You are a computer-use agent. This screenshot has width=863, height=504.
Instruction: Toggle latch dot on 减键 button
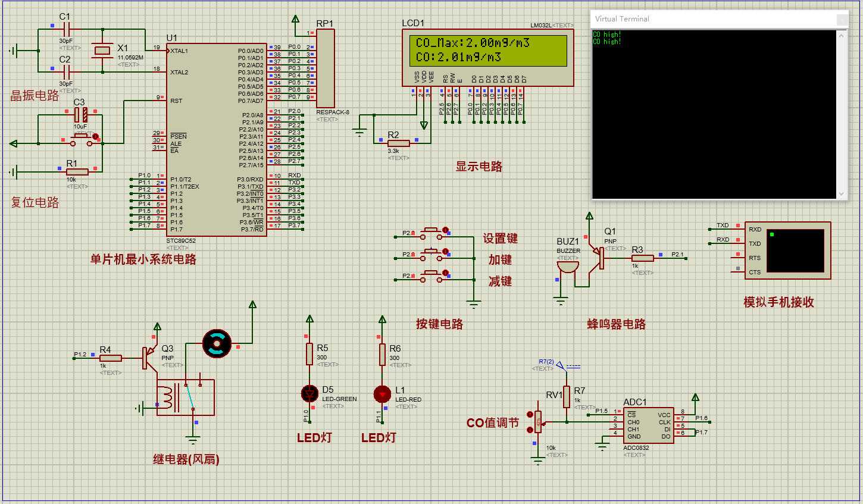point(446,273)
